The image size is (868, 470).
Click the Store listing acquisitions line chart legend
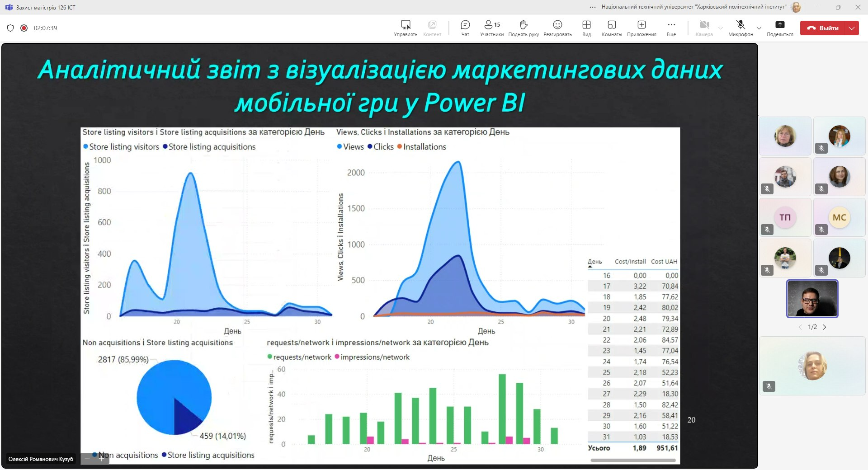coord(209,146)
